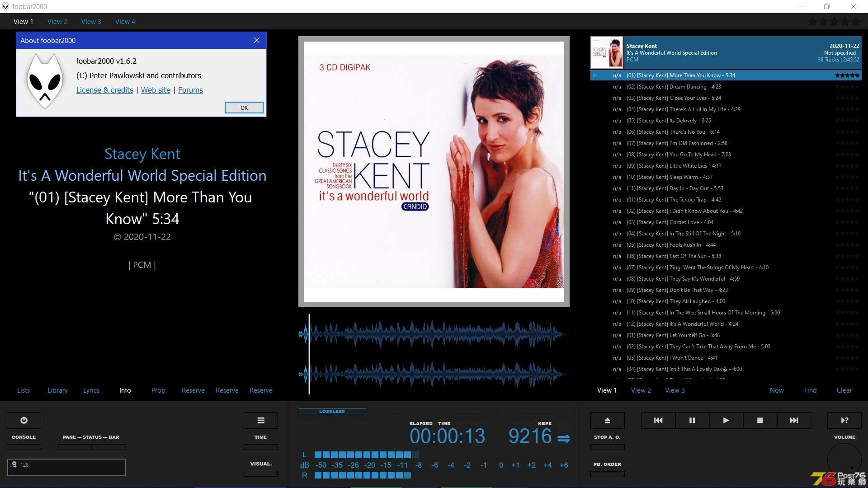Seek in the waveform seekbar

(434, 354)
